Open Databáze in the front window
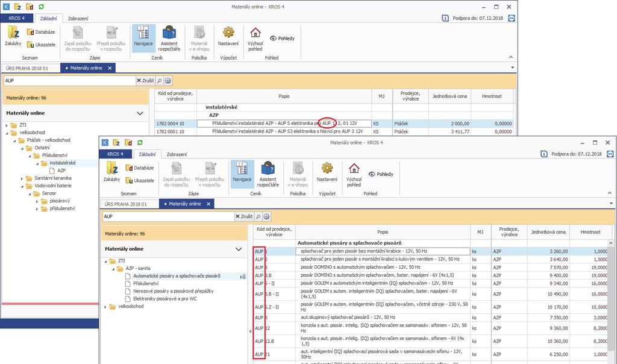Screen dimensions: 617x364 (x=140, y=168)
